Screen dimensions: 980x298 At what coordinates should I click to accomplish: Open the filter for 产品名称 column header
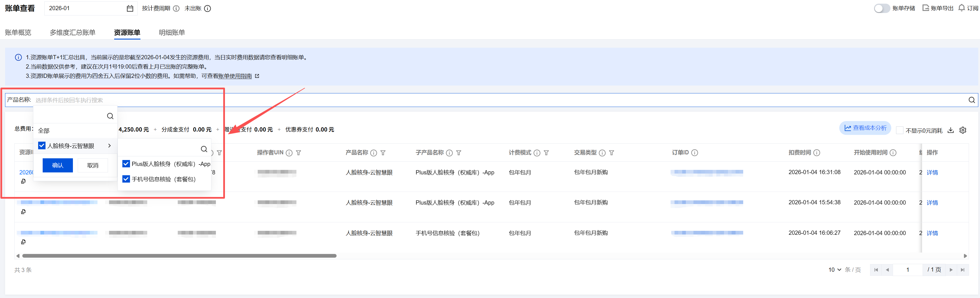(x=383, y=153)
